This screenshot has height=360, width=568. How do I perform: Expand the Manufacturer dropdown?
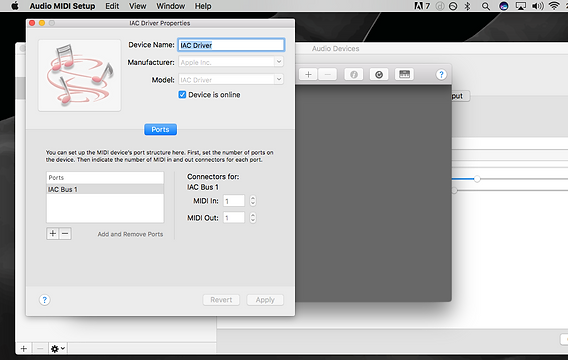click(x=279, y=62)
